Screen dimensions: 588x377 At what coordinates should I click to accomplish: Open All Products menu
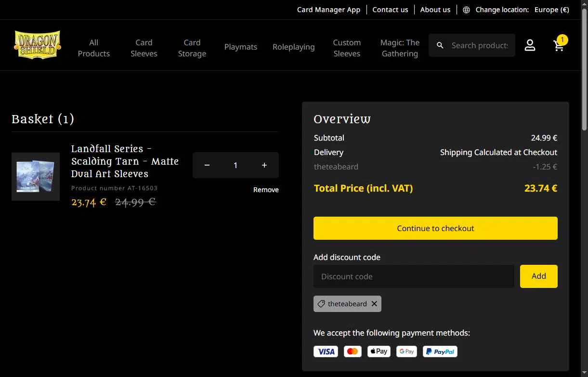coord(94,48)
